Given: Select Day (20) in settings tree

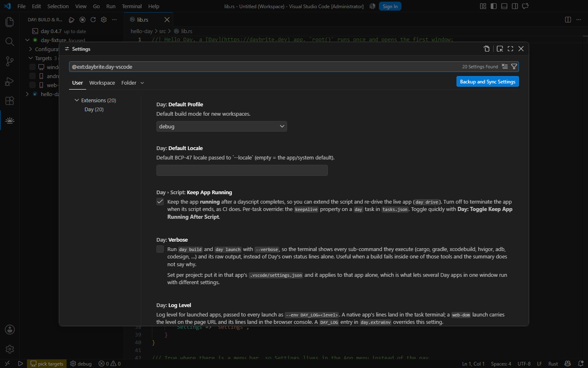Looking at the screenshot, I should pyautogui.click(x=94, y=109).
